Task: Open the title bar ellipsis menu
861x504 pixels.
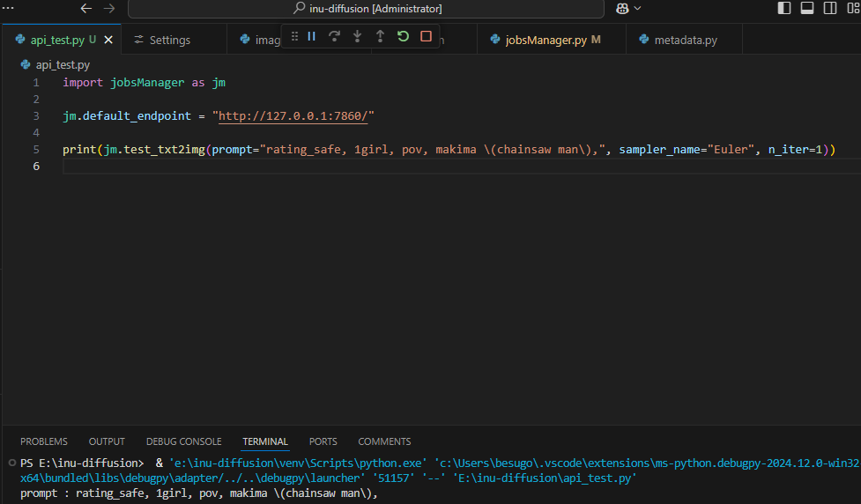Action: pyautogui.click(x=9, y=8)
